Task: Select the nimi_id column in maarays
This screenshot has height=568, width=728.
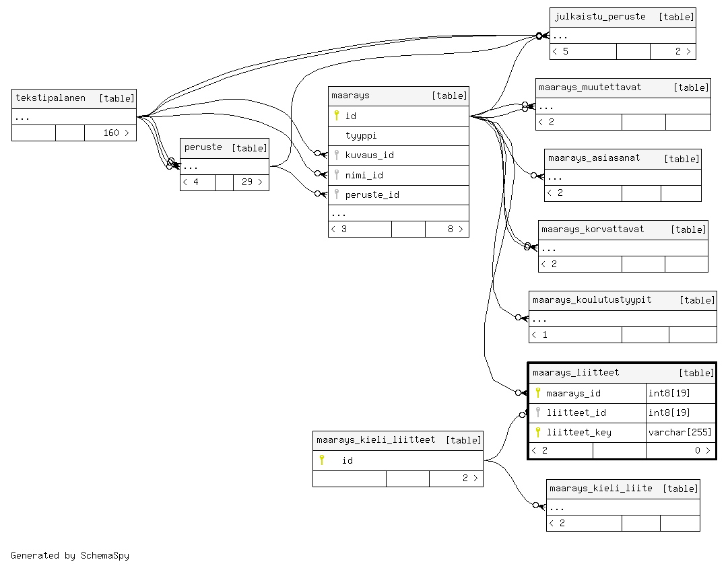Action: pos(399,175)
